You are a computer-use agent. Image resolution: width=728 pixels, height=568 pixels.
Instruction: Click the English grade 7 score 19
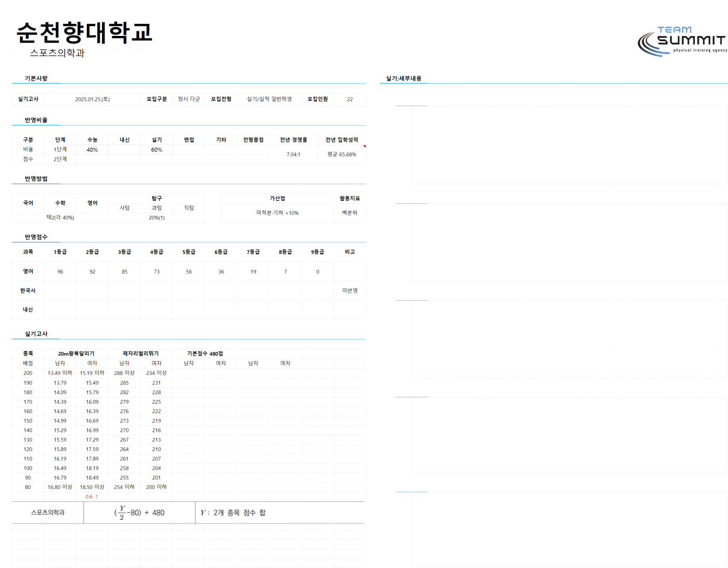pyautogui.click(x=253, y=272)
